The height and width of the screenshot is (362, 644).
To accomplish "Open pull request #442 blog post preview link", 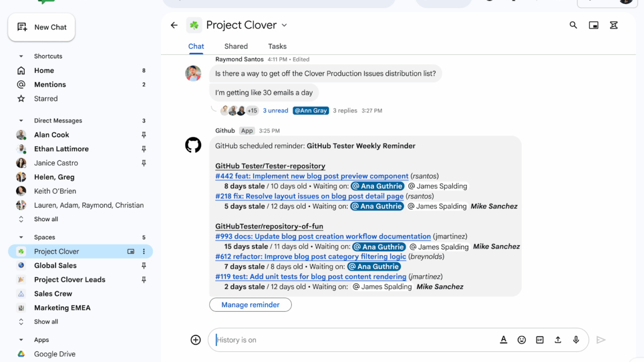I will click(x=312, y=176).
